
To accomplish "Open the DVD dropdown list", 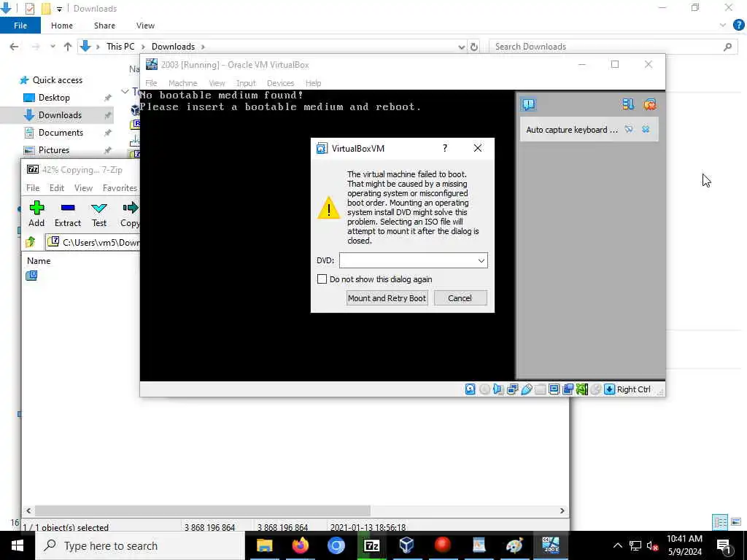I will point(481,260).
